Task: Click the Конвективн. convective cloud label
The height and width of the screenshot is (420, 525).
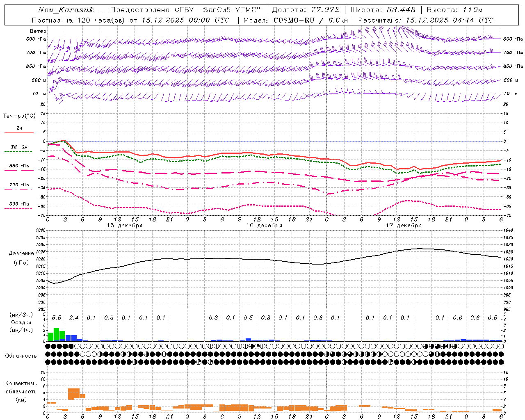Action: coord(21,383)
